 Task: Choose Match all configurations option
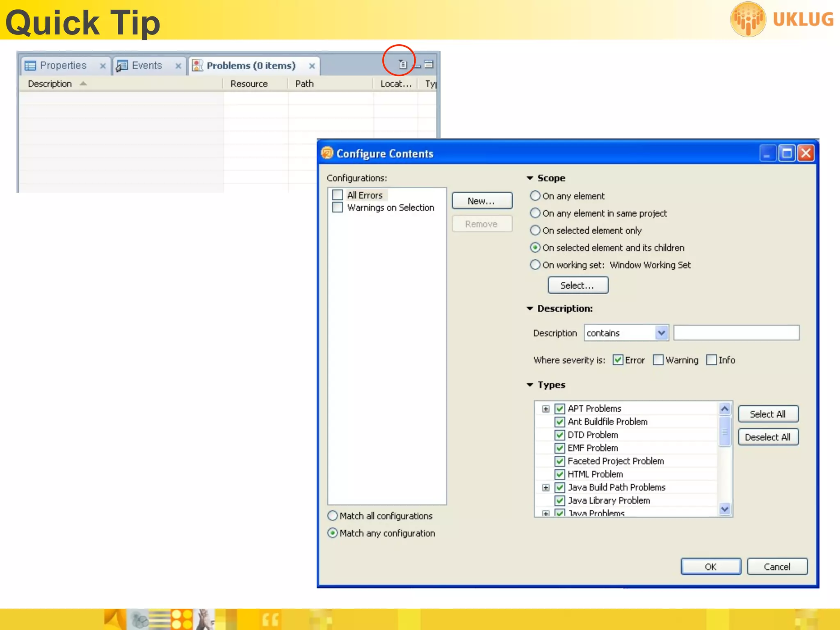pos(333,516)
